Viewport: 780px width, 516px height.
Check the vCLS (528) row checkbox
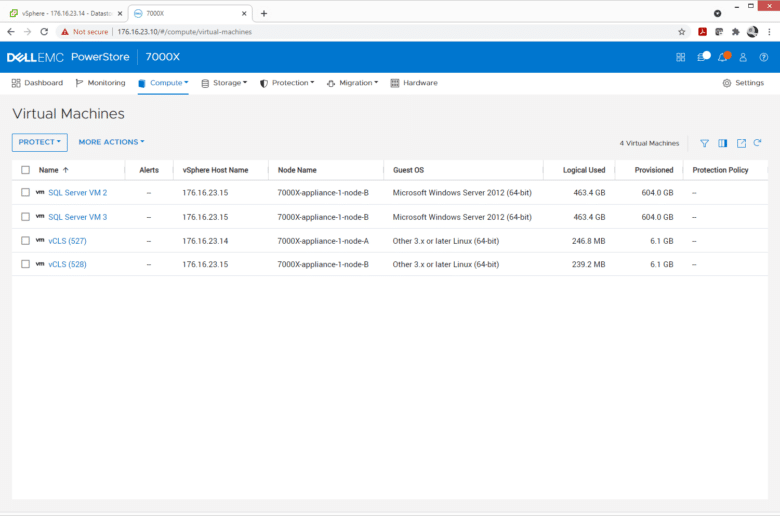tap(25, 264)
